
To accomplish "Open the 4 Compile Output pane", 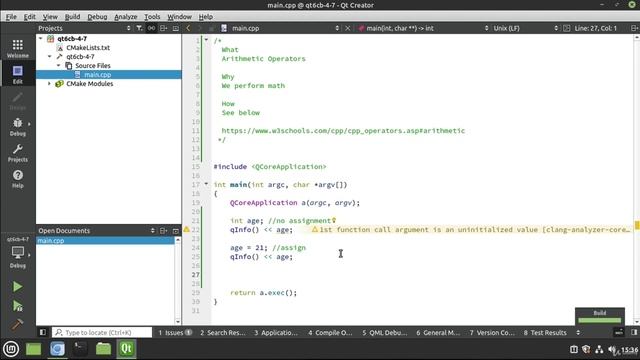I will (330, 332).
